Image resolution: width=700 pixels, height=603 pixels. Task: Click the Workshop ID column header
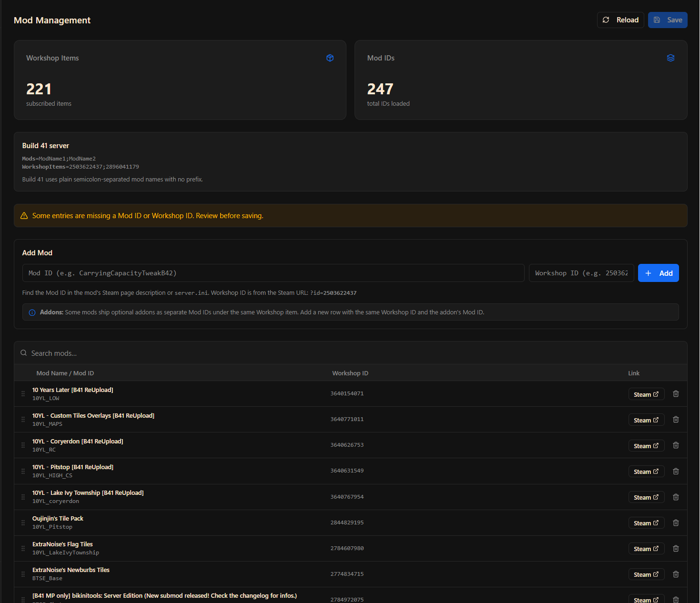[x=350, y=373]
